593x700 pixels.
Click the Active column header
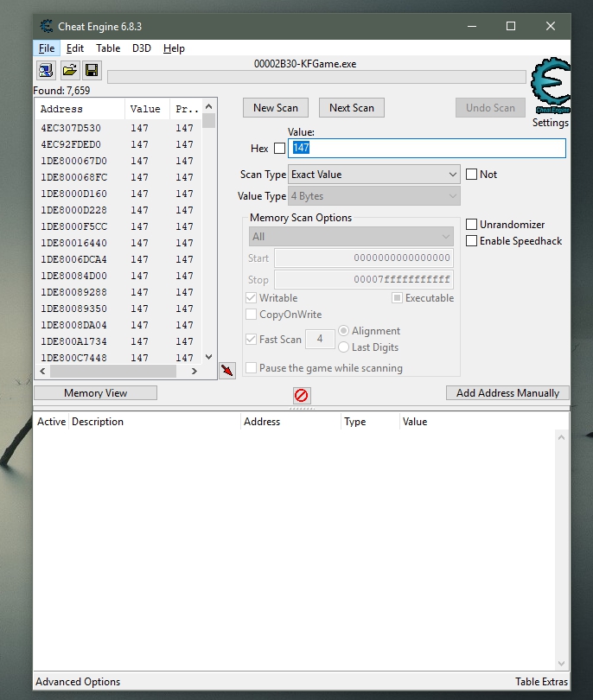51,422
